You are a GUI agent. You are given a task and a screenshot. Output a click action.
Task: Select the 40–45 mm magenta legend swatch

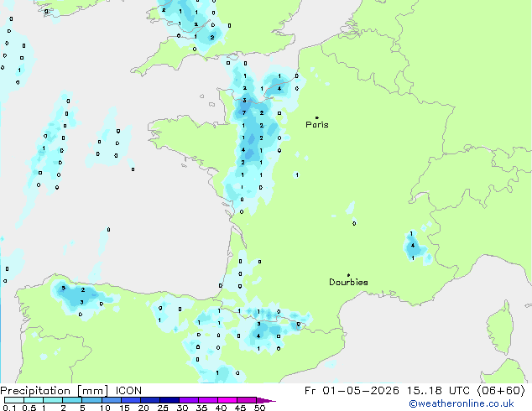point(227,400)
